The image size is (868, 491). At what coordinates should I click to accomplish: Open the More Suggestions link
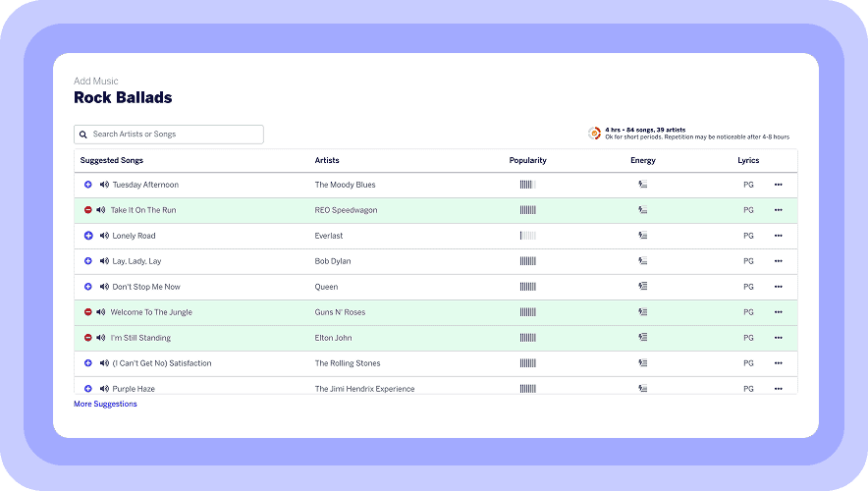click(105, 404)
